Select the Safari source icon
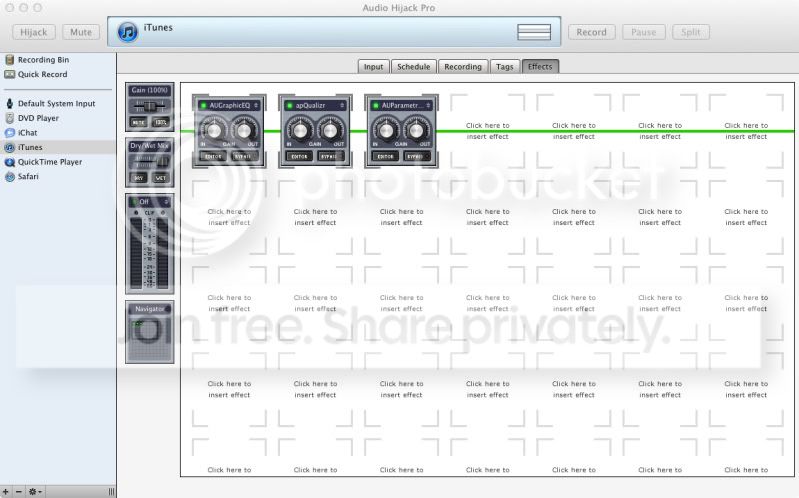This screenshot has height=498, width=799. pyautogui.click(x=9, y=176)
